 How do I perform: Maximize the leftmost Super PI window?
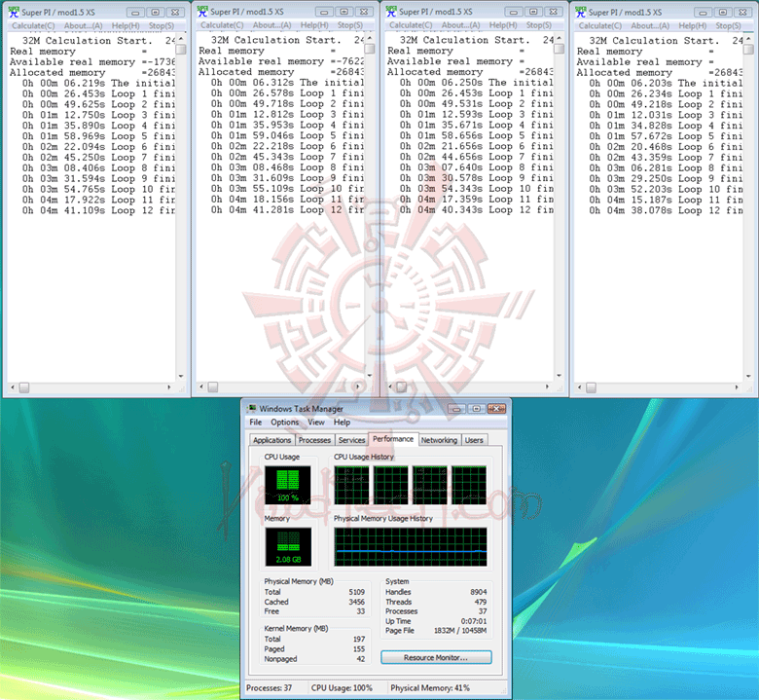click(155, 13)
